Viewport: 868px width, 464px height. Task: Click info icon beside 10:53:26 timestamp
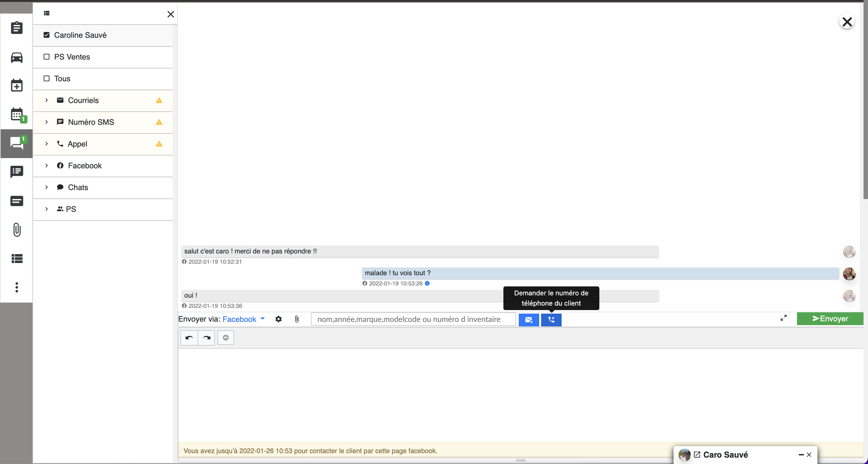(427, 283)
